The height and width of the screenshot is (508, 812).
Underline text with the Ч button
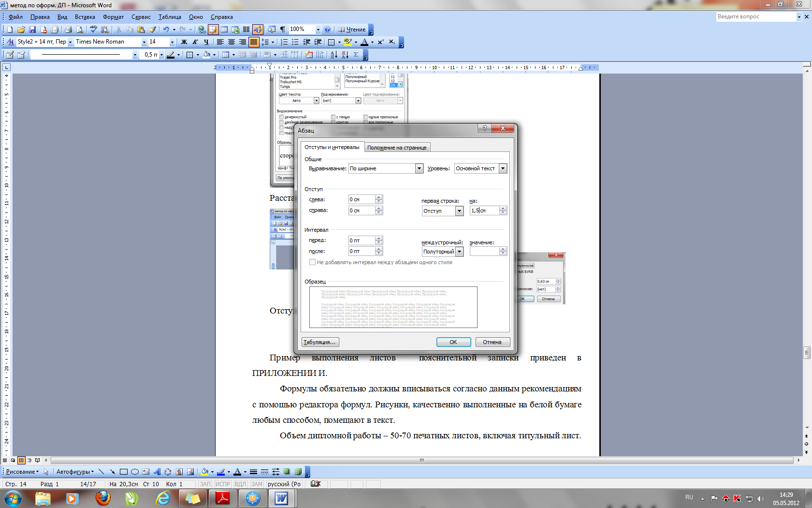[x=206, y=42]
